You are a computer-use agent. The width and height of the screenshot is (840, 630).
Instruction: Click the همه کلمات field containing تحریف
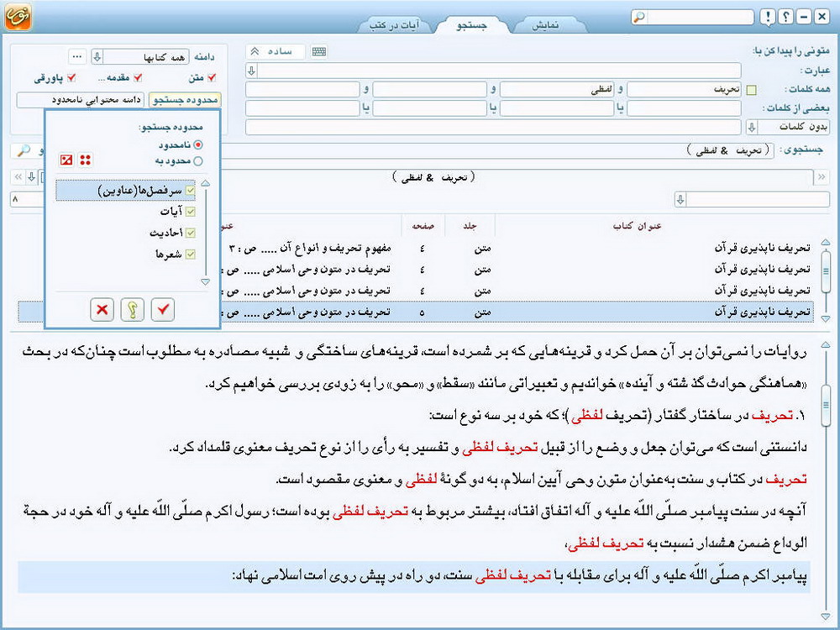click(x=684, y=90)
